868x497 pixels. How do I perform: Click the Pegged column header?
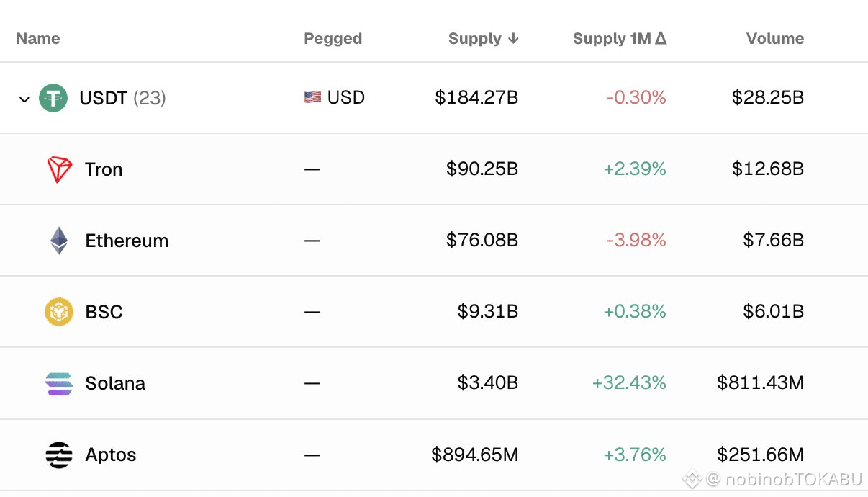(333, 39)
